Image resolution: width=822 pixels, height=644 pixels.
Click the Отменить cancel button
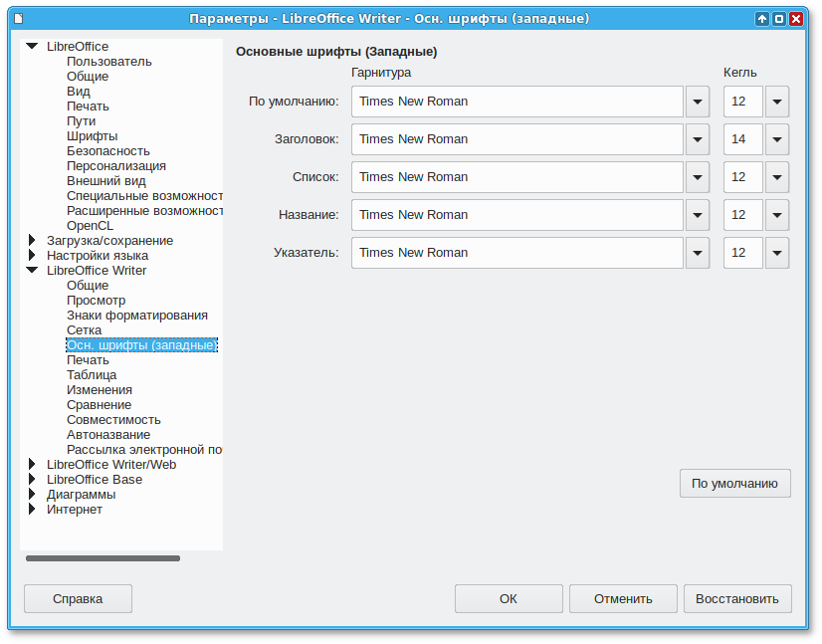pyautogui.click(x=623, y=599)
